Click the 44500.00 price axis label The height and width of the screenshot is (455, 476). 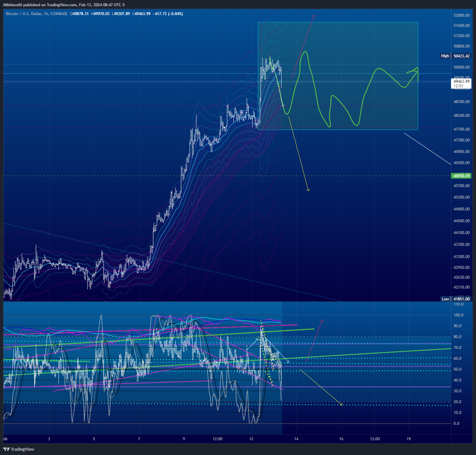click(x=462, y=221)
